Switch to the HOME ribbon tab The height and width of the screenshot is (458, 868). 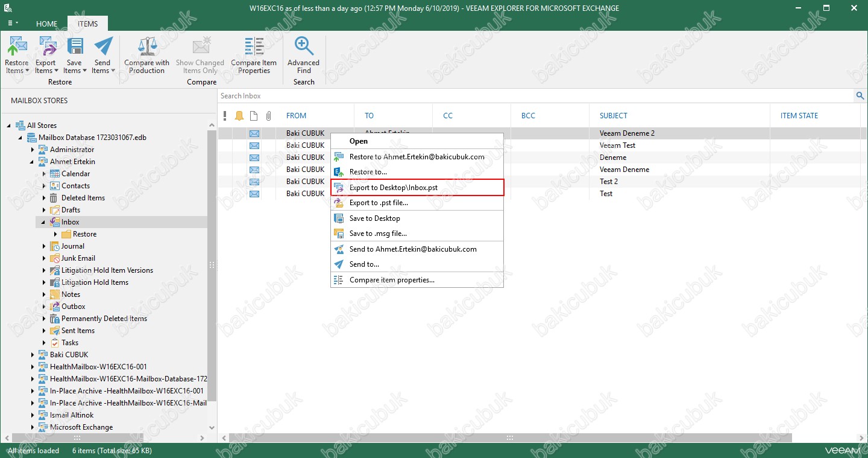tap(46, 24)
